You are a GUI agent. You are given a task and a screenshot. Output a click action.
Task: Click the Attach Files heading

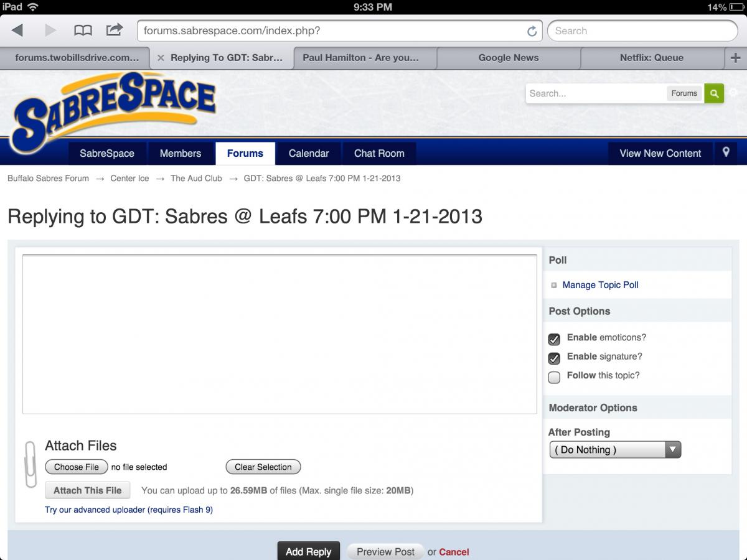pos(81,446)
